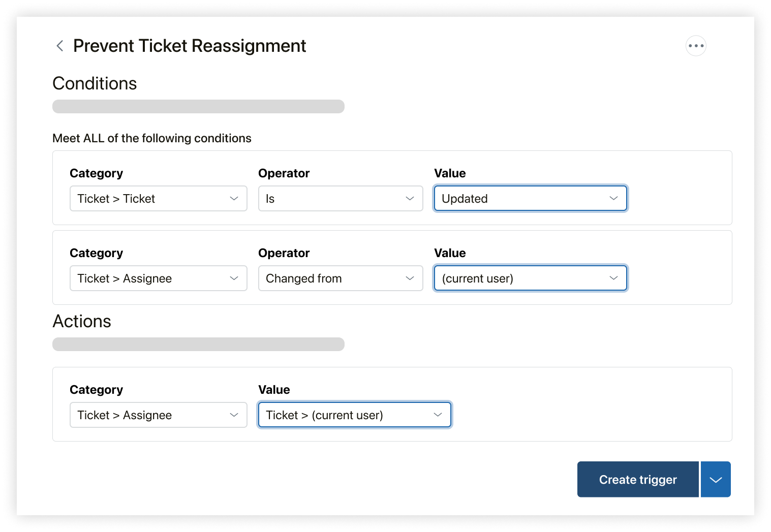
Task: Open the Is operator dropdown
Action: (x=340, y=199)
